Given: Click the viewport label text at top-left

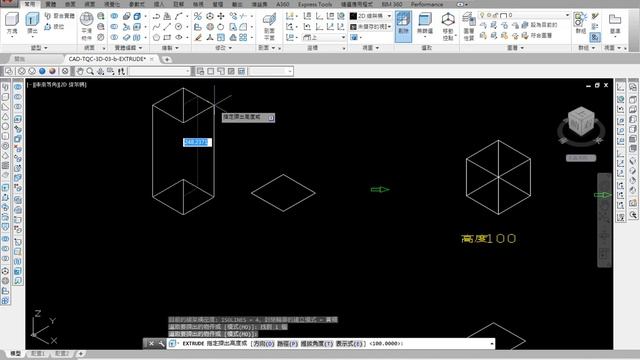Looking at the screenshot, I should point(57,85).
